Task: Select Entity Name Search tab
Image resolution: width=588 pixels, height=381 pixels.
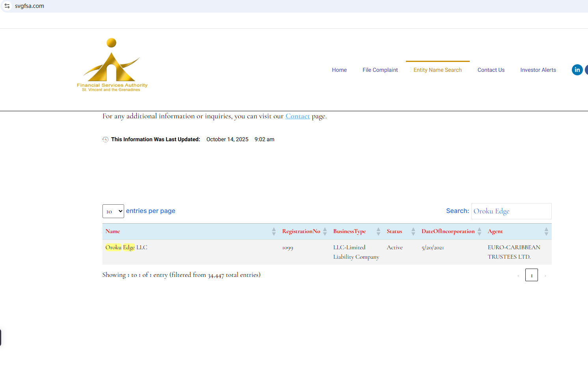Action: 437,70
